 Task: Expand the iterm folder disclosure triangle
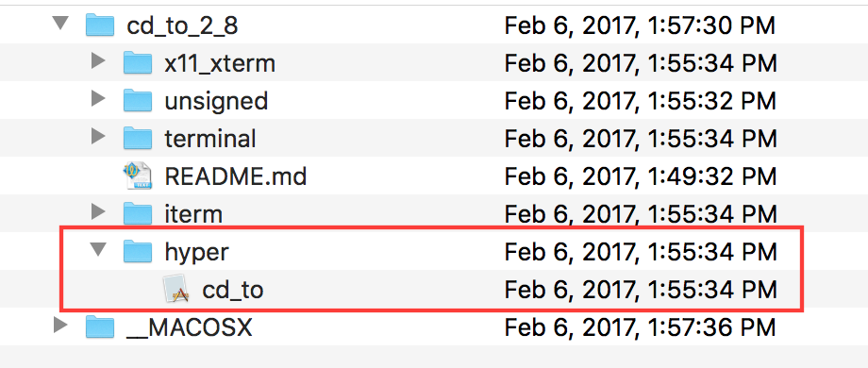pos(97,211)
